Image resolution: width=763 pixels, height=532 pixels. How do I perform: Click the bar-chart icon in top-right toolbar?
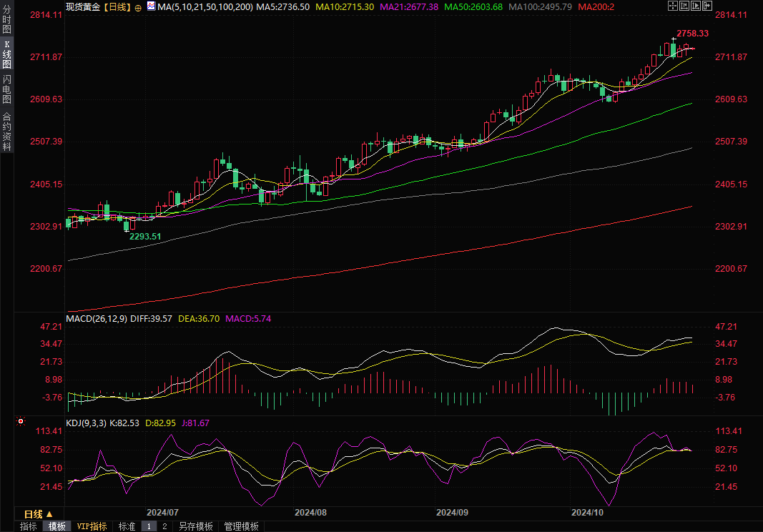(686, 6)
